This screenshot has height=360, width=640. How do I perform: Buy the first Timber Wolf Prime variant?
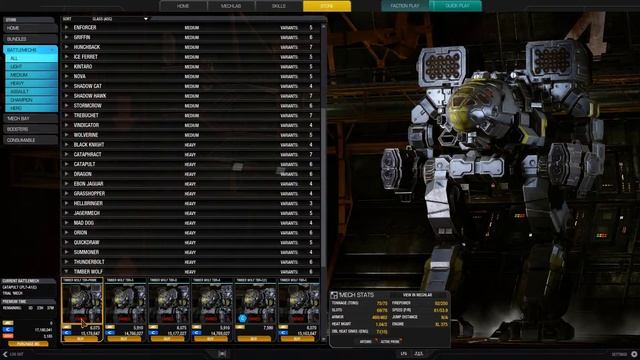click(81, 339)
